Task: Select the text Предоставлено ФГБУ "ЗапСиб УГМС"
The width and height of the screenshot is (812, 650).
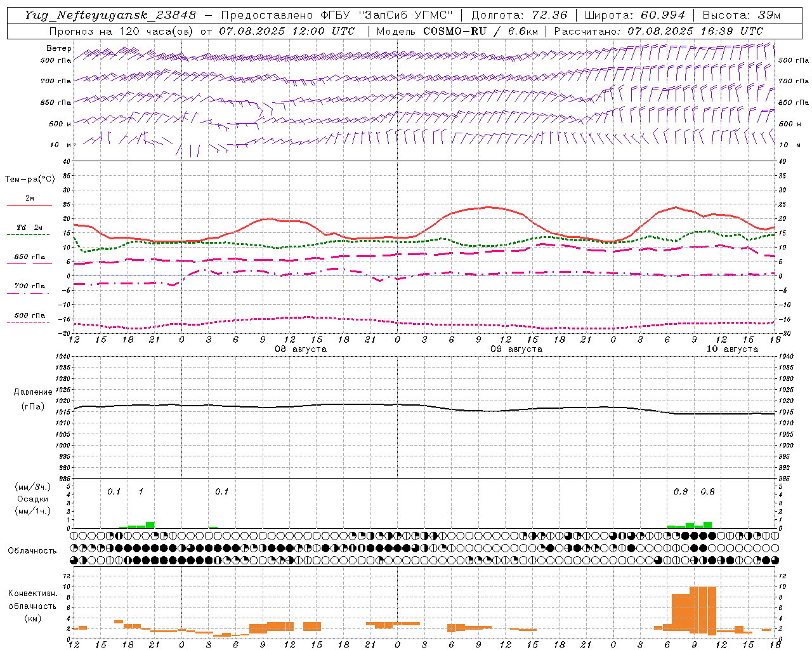Action: coord(337,15)
